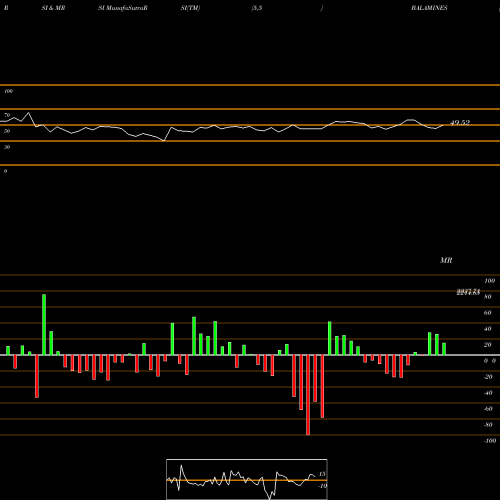This screenshot has height=500, width=500.
Task: Click the 'SI(TM)' header label
Action: coord(190,8)
